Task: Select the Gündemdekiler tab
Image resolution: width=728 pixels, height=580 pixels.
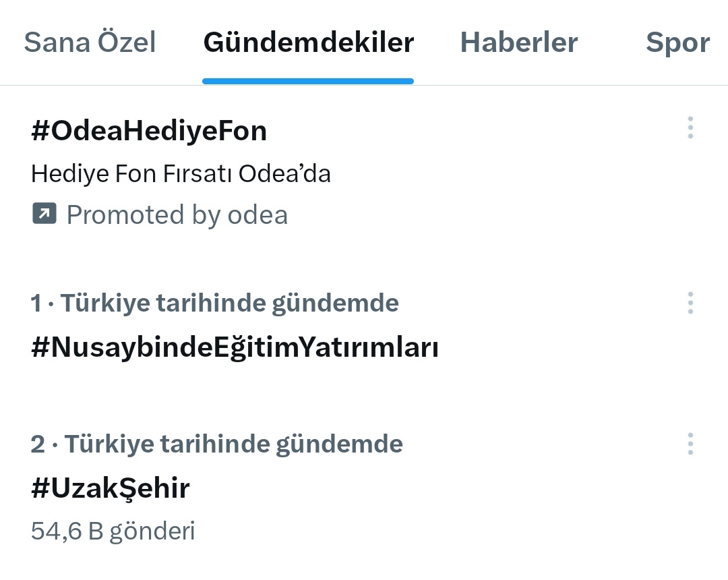Action: click(x=308, y=42)
